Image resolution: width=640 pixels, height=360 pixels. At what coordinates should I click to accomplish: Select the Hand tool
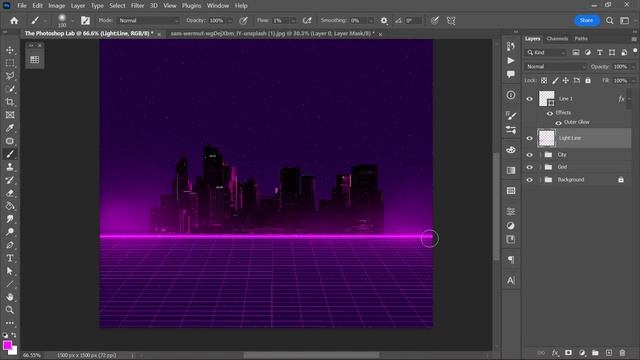[10, 297]
